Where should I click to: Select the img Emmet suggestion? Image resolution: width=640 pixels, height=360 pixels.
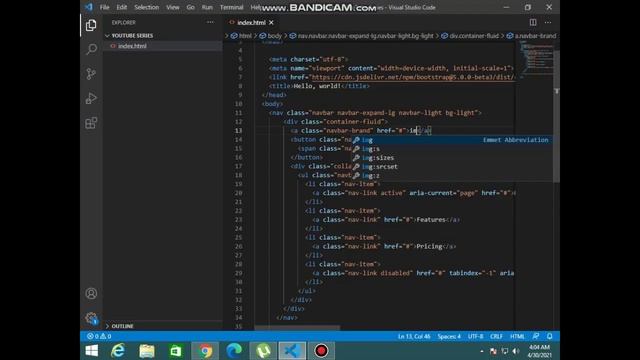click(x=451, y=140)
